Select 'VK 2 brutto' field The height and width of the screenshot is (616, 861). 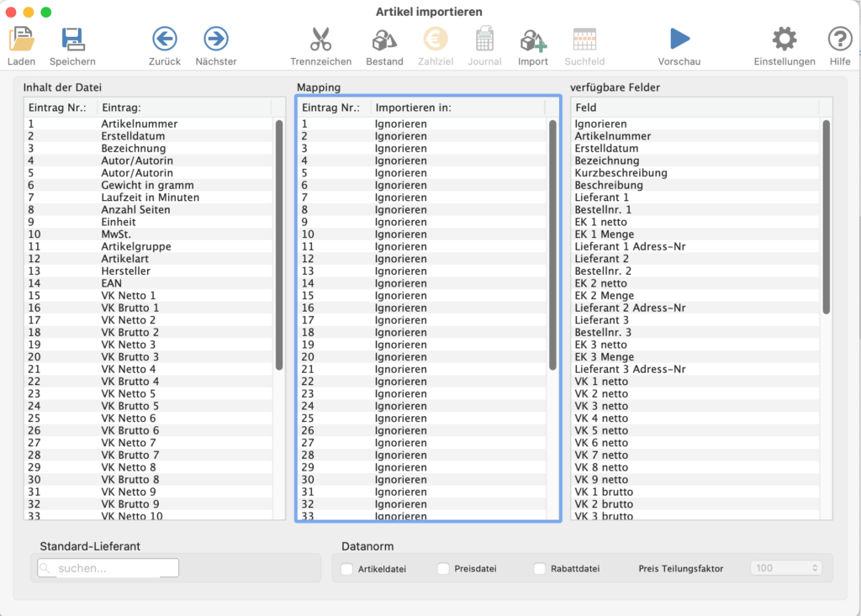[x=604, y=504]
